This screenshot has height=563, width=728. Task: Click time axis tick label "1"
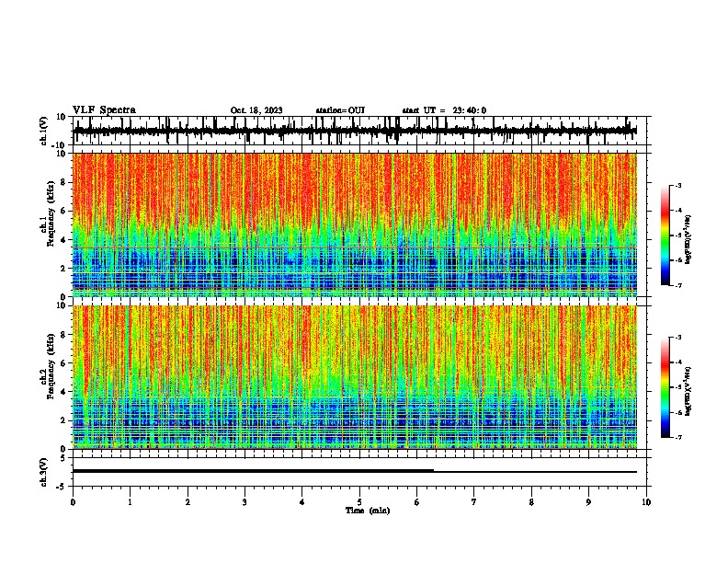pyautogui.click(x=131, y=502)
